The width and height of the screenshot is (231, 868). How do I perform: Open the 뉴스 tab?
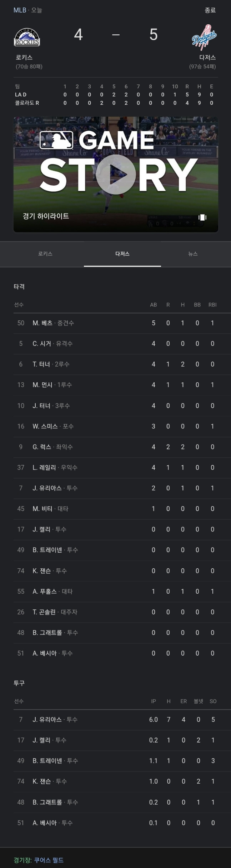[193, 254]
